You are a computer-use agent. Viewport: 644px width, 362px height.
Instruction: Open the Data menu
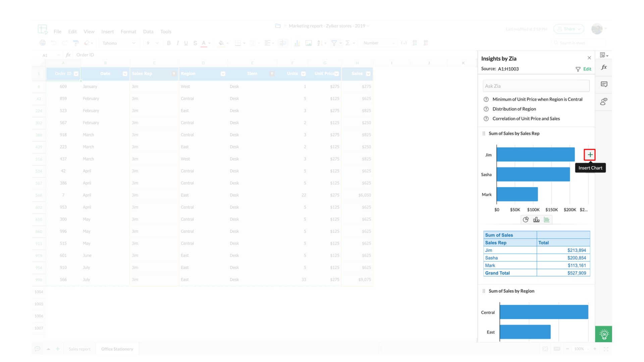(148, 31)
